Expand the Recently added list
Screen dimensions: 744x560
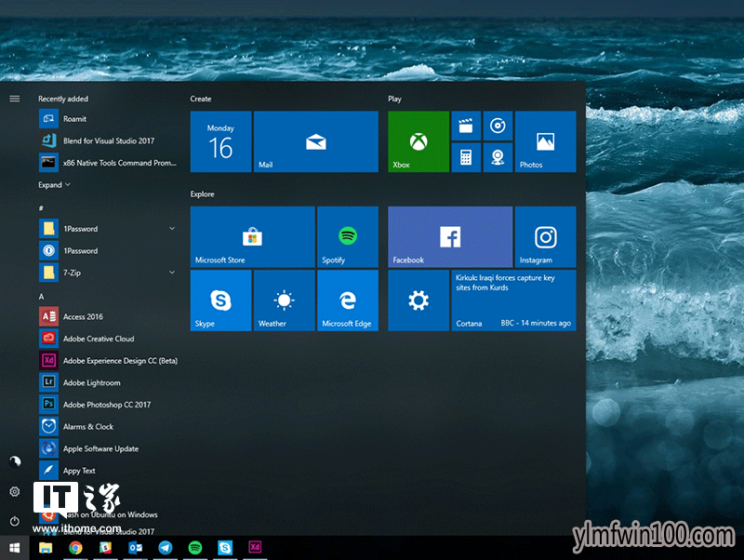coord(54,184)
